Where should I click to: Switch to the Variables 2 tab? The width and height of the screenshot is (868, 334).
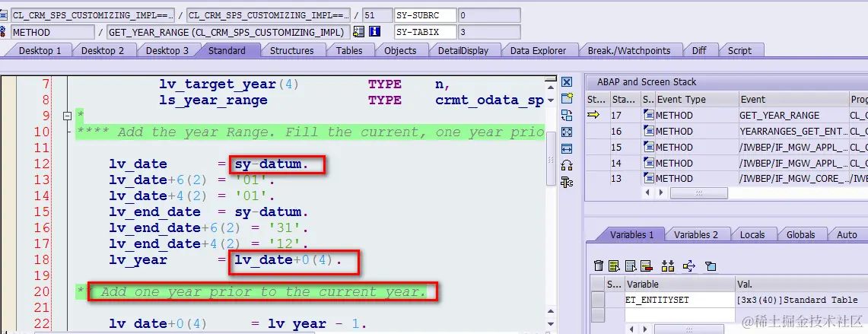click(x=696, y=235)
